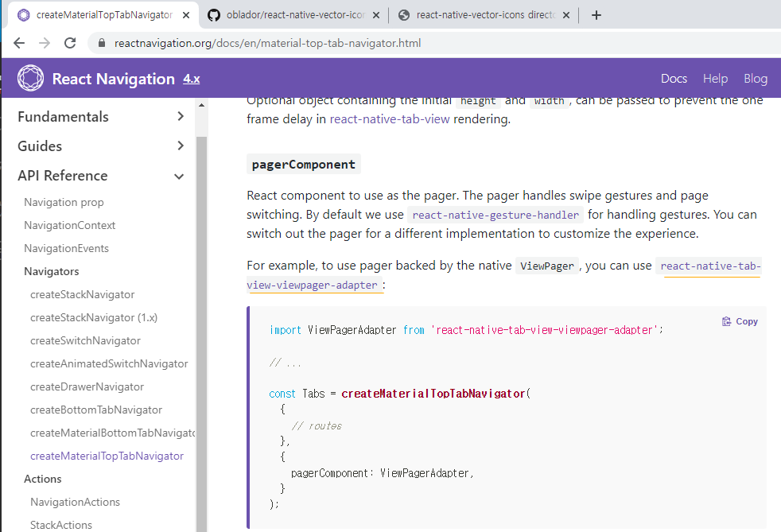Click the const Tabs code line
Screen dimensions: 781x532
pos(400,394)
